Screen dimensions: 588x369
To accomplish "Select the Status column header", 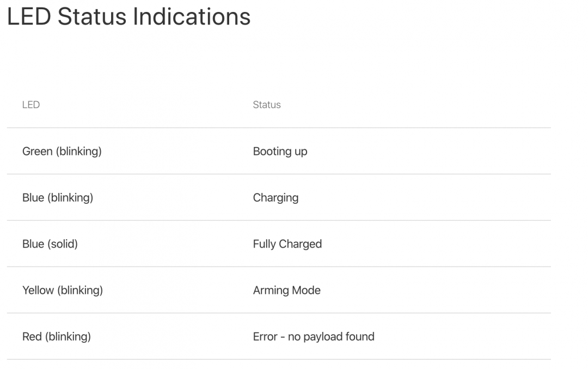I will 267,105.
